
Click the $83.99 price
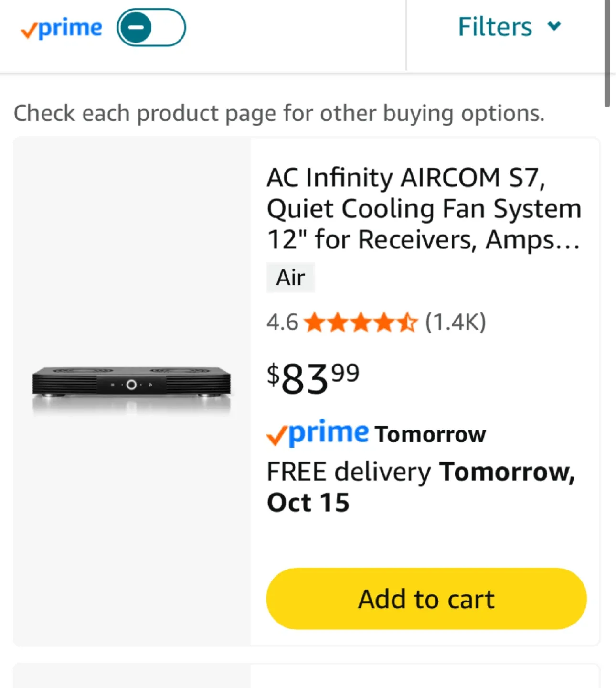click(313, 377)
